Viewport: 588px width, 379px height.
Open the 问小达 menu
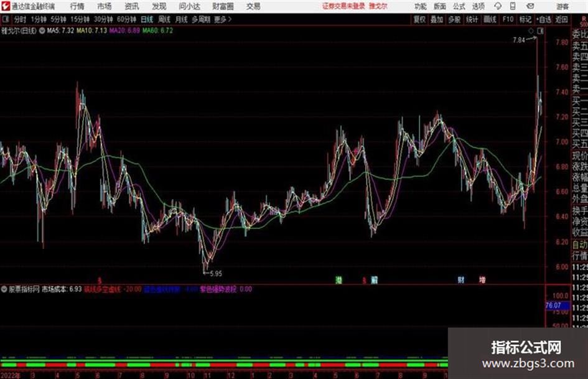(189, 6)
